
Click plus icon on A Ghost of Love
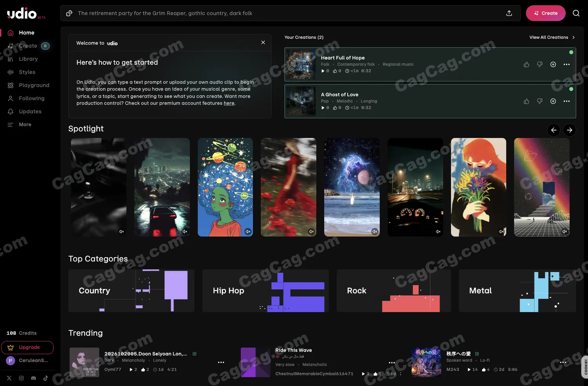click(553, 101)
